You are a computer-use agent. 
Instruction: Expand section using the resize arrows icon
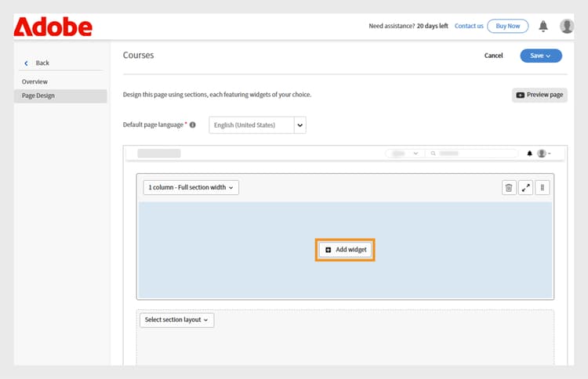[x=526, y=188]
